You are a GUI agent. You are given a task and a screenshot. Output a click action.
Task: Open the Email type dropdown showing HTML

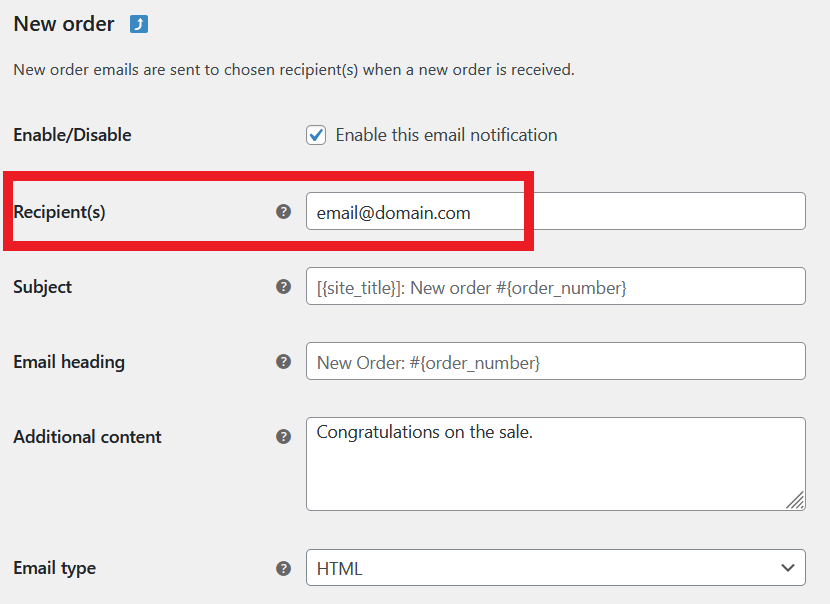pos(555,568)
